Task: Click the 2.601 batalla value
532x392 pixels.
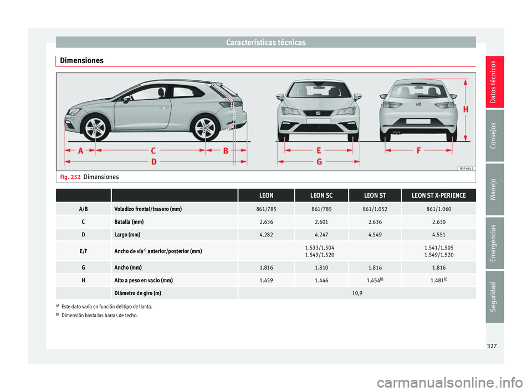Action: tap(321, 222)
